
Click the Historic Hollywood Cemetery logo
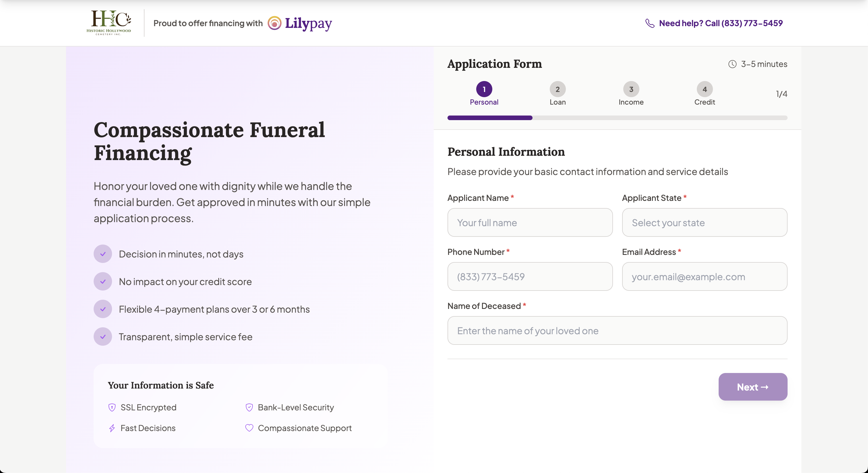pyautogui.click(x=109, y=23)
